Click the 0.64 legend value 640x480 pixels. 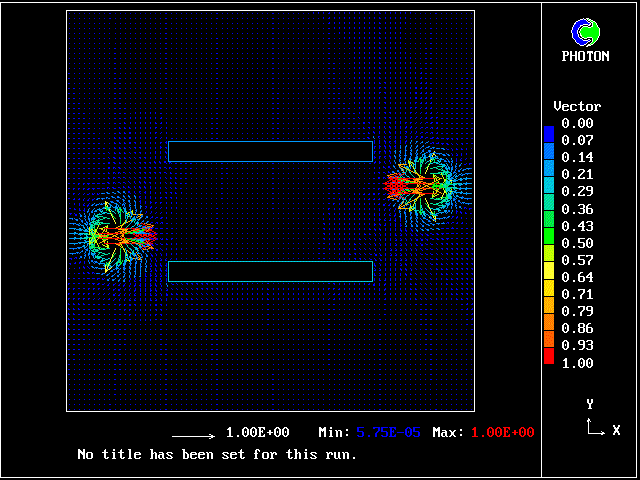[577, 277]
